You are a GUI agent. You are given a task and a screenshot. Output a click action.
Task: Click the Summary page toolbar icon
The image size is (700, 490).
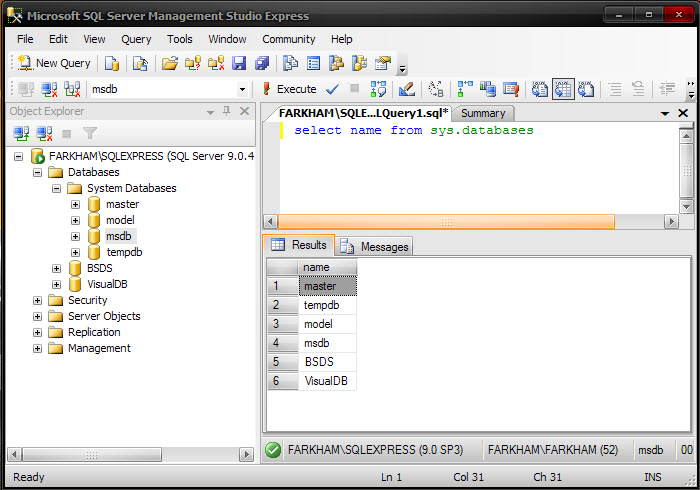[313, 63]
